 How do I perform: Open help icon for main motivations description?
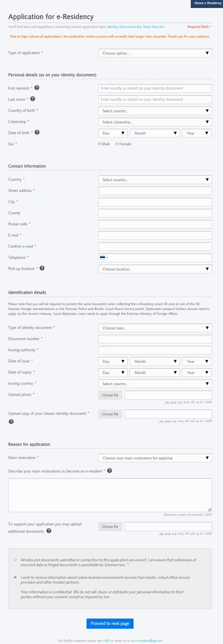coord(110,471)
